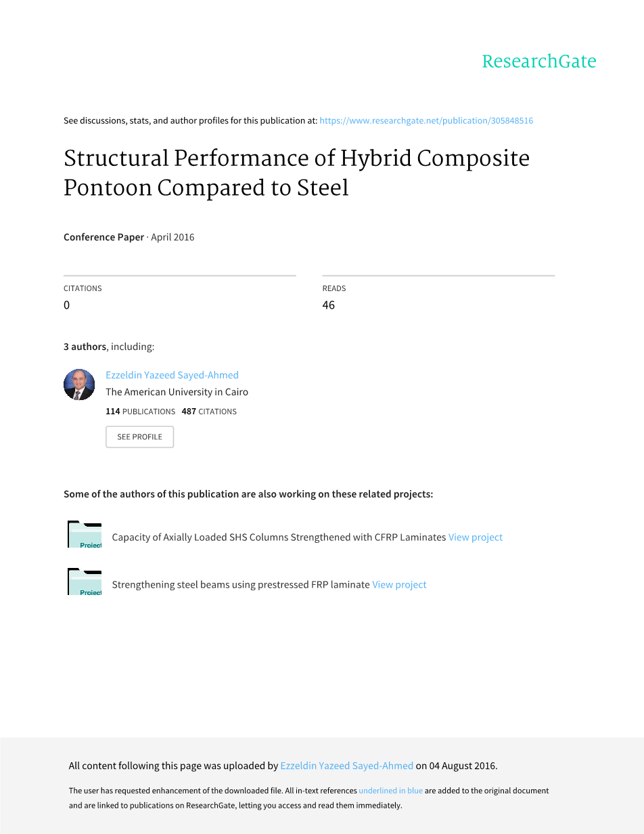Click the ResearchGate logo
644x834 pixels.
click(x=538, y=62)
